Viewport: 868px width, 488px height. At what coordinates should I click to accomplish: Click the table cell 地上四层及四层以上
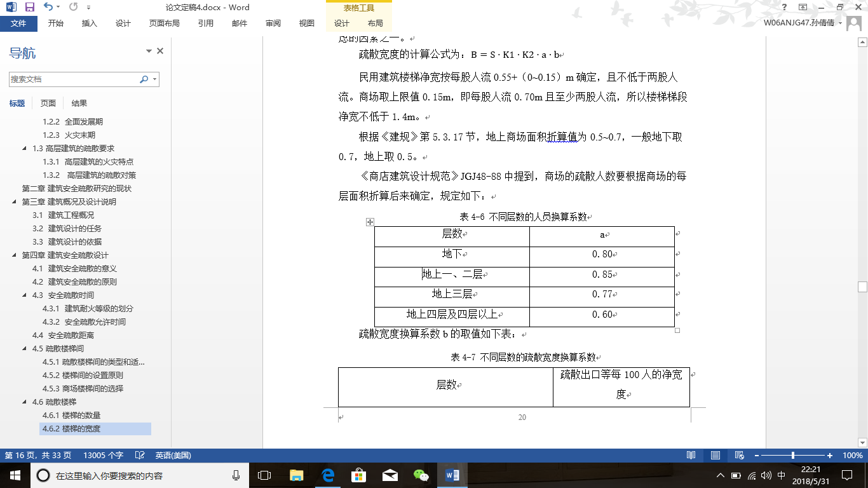point(452,317)
